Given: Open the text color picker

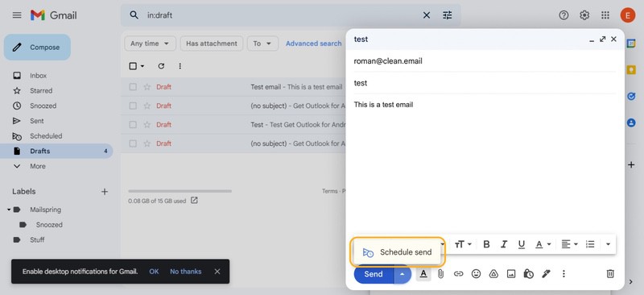Looking at the screenshot, I should (543, 244).
